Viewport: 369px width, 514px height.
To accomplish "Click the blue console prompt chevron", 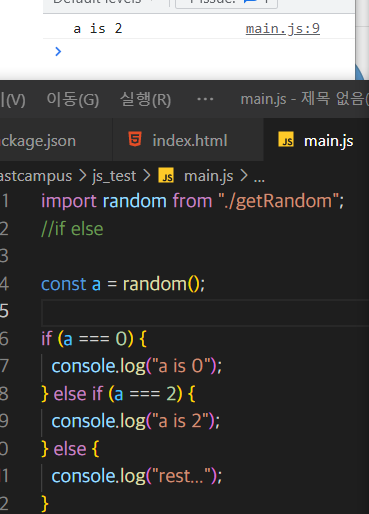I will click(x=58, y=51).
